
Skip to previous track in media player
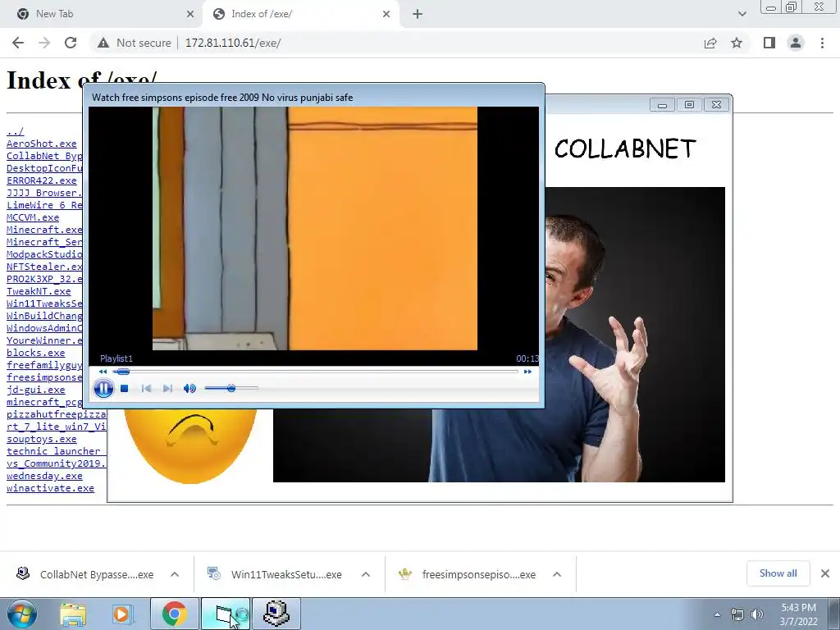point(146,388)
